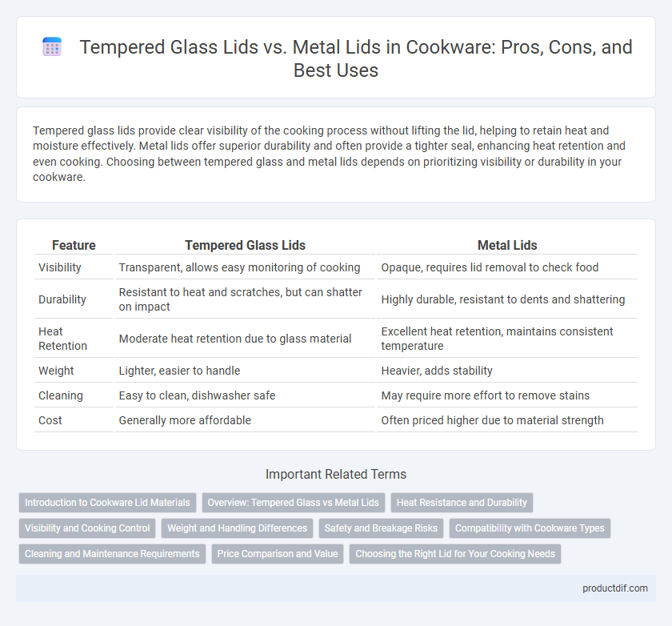Click the Heat Retention row label

click(x=62, y=339)
